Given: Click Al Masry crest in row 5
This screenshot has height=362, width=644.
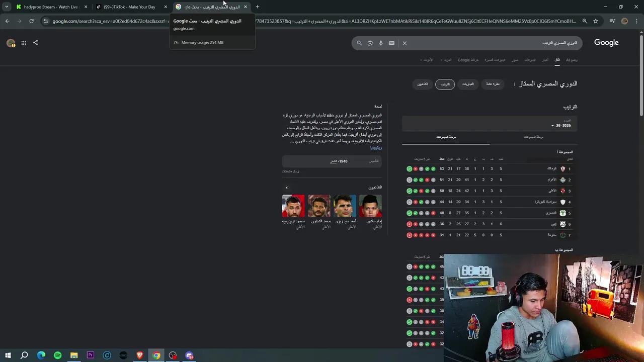Looking at the screenshot, I should pos(562,213).
